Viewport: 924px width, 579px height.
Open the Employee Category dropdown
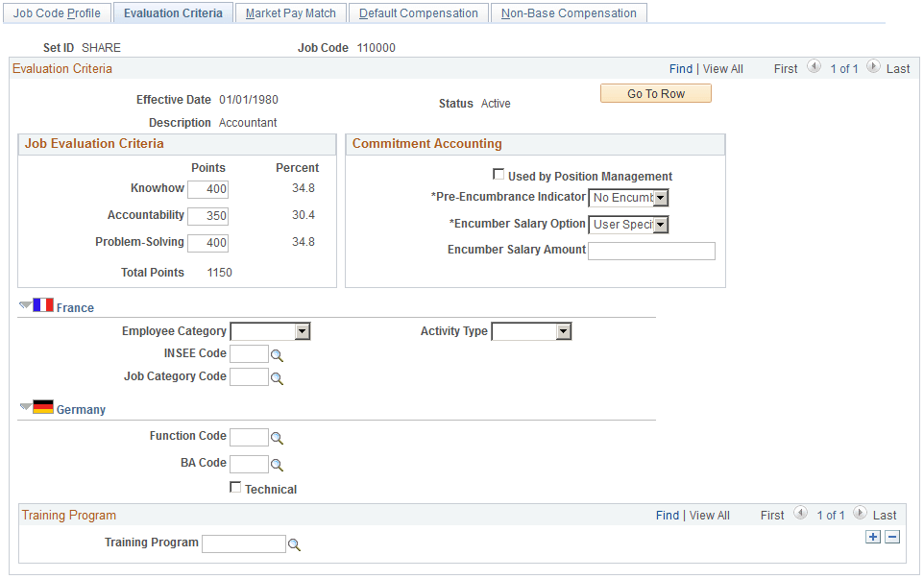tap(300, 330)
